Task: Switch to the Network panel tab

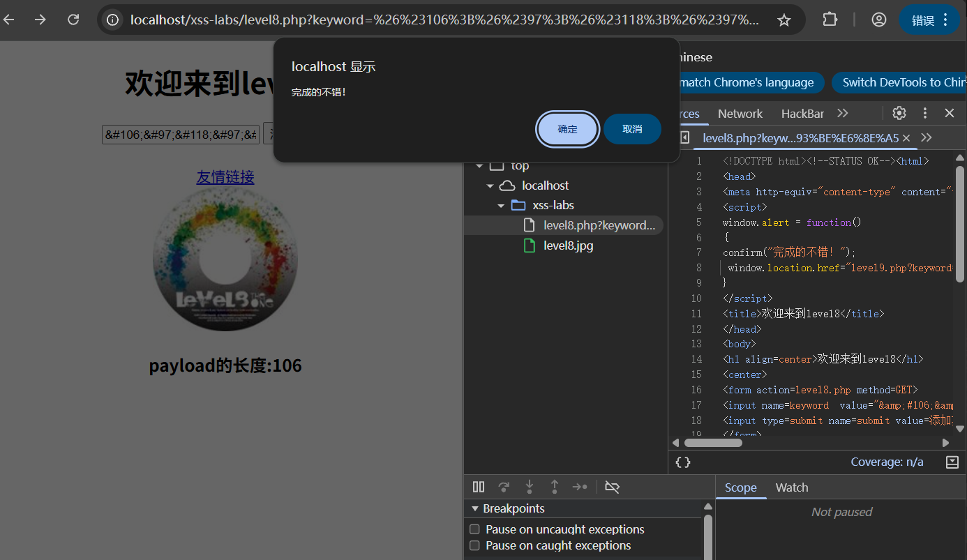Action: pos(740,114)
